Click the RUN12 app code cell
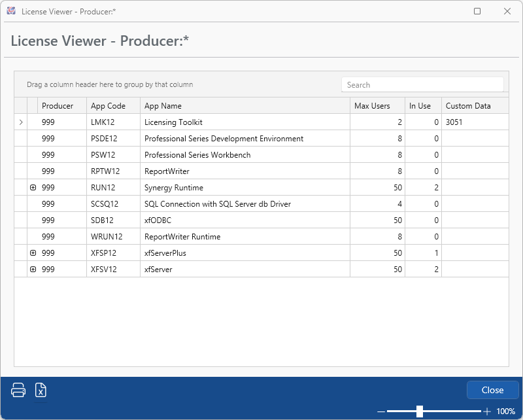The width and height of the screenshot is (523, 420). coord(113,188)
